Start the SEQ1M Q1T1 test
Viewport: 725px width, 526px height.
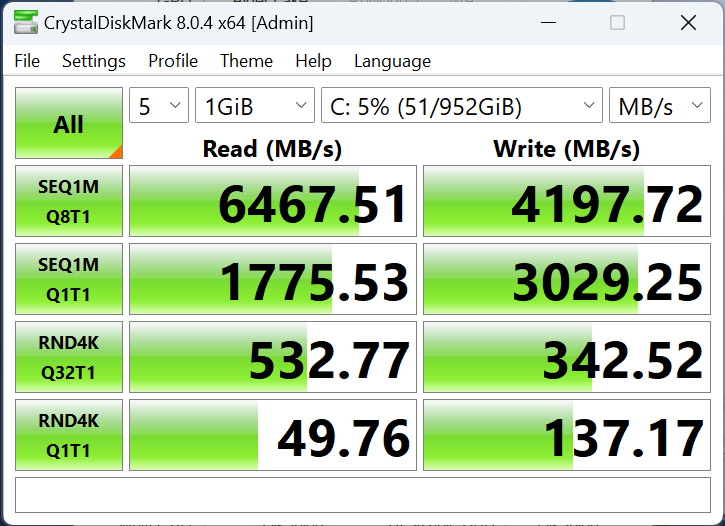point(69,279)
